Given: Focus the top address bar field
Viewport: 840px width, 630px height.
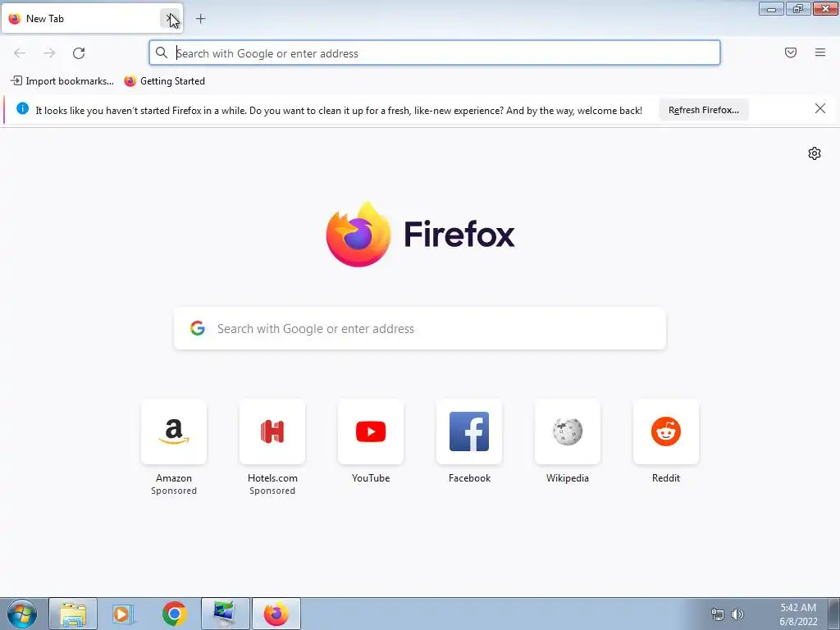Looking at the screenshot, I should coord(435,52).
